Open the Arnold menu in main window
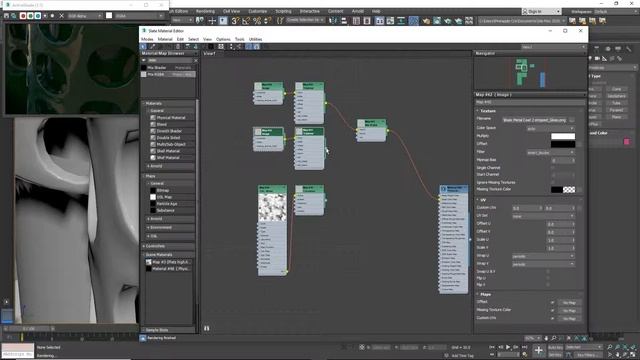This screenshot has width=640, height=360. coord(358,11)
